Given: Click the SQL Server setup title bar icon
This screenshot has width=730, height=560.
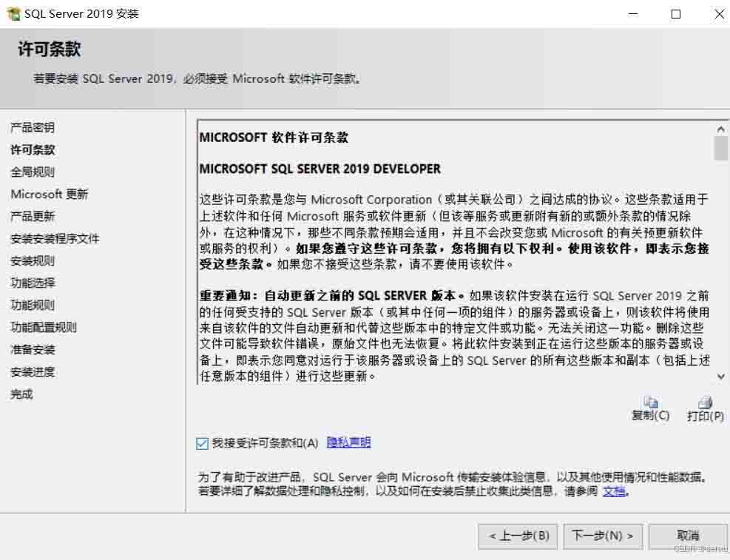Looking at the screenshot, I should (14, 14).
